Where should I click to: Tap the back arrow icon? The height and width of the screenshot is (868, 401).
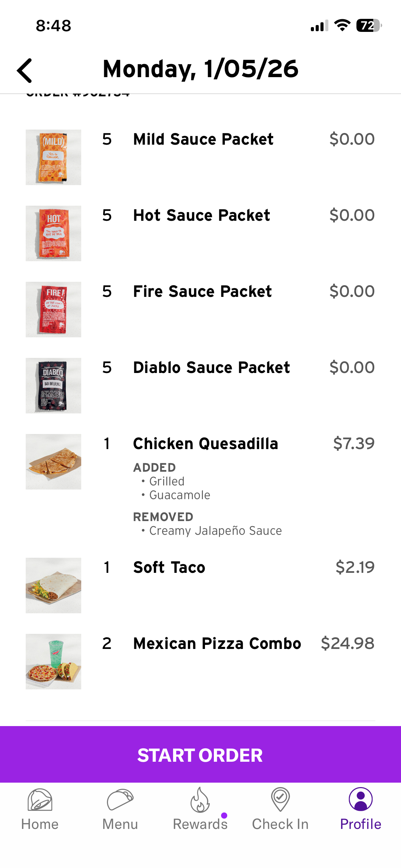pos(25,71)
